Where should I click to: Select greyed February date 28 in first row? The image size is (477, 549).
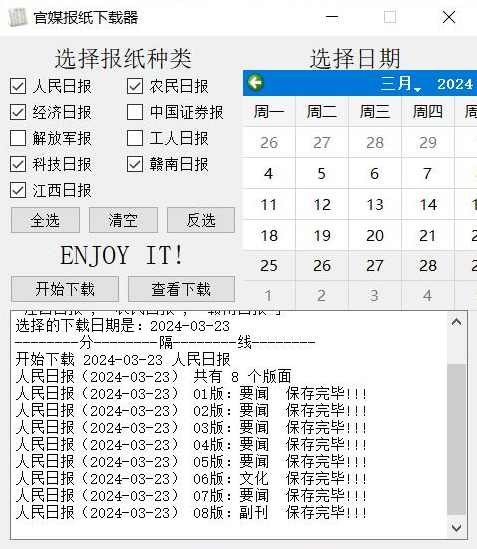click(375, 143)
